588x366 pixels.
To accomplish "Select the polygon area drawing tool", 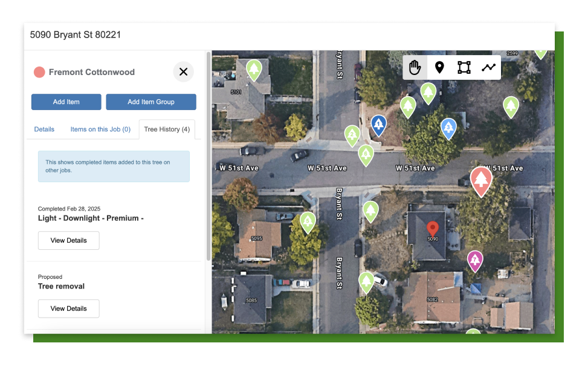I will [464, 68].
